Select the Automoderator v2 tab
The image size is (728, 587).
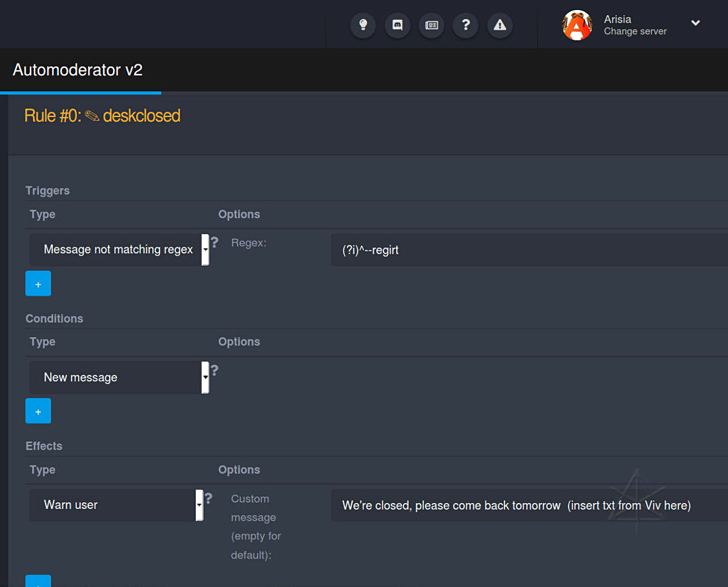coord(78,70)
